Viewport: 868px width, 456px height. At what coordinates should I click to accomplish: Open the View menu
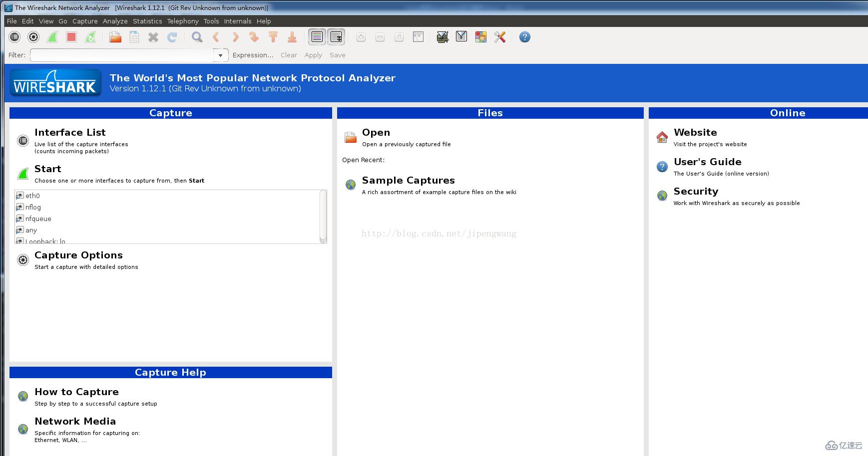coord(46,21)
